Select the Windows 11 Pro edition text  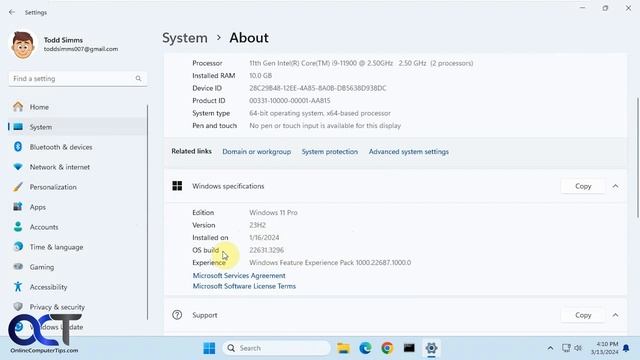(273, 213)
